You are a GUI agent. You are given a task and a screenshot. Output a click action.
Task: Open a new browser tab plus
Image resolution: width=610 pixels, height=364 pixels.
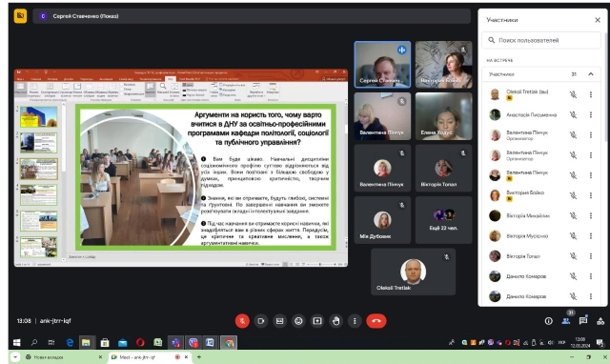199,357
